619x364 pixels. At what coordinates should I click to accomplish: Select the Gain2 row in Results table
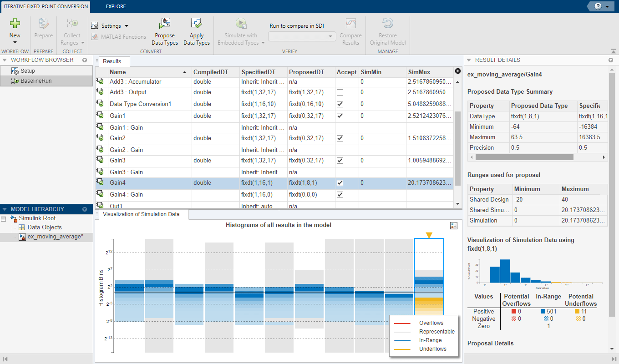117,138
